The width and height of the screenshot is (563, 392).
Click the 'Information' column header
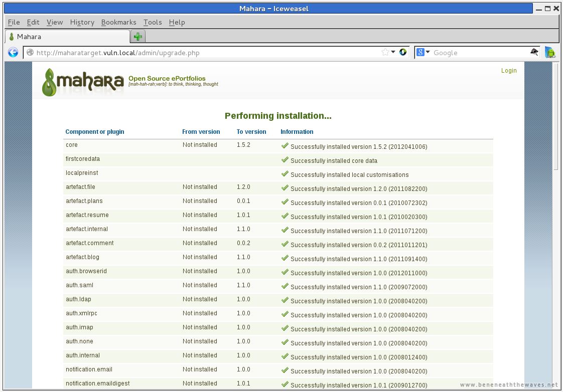pos(297,132)
